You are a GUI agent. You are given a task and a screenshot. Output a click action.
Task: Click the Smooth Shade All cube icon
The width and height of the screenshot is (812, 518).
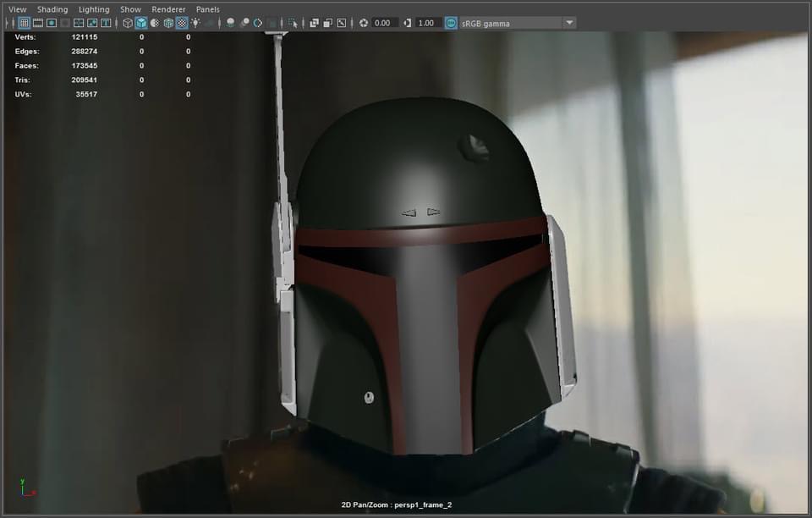[141, 23]
